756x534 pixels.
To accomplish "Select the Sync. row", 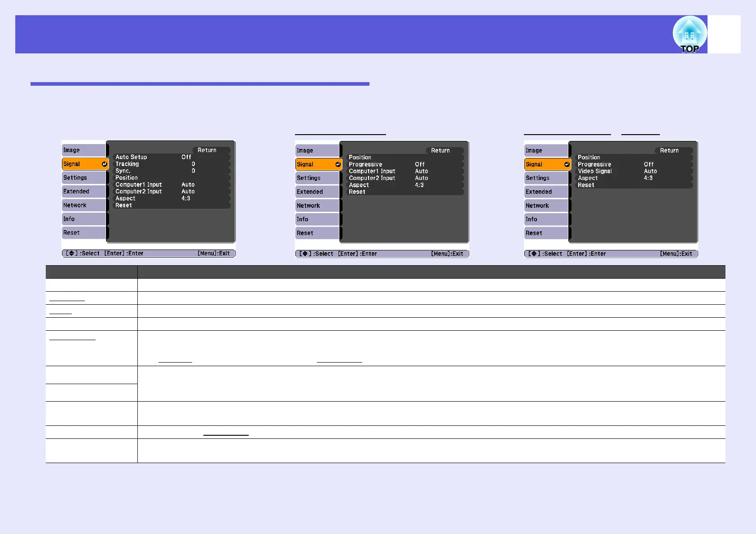I will coord(171,171).
